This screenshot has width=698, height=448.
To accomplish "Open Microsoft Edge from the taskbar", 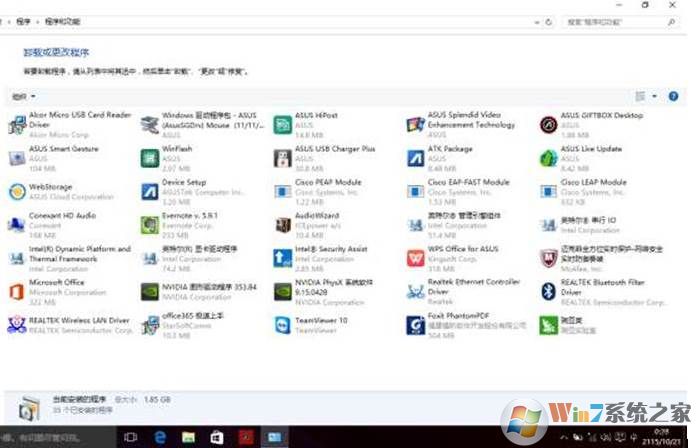I will [159, 437].
